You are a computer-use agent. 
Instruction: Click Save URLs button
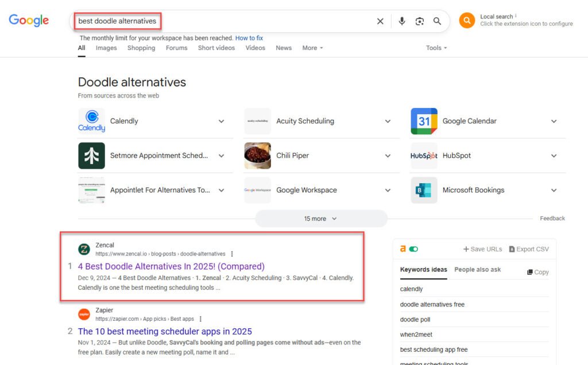pyautogui.click(x=482, y=249)
